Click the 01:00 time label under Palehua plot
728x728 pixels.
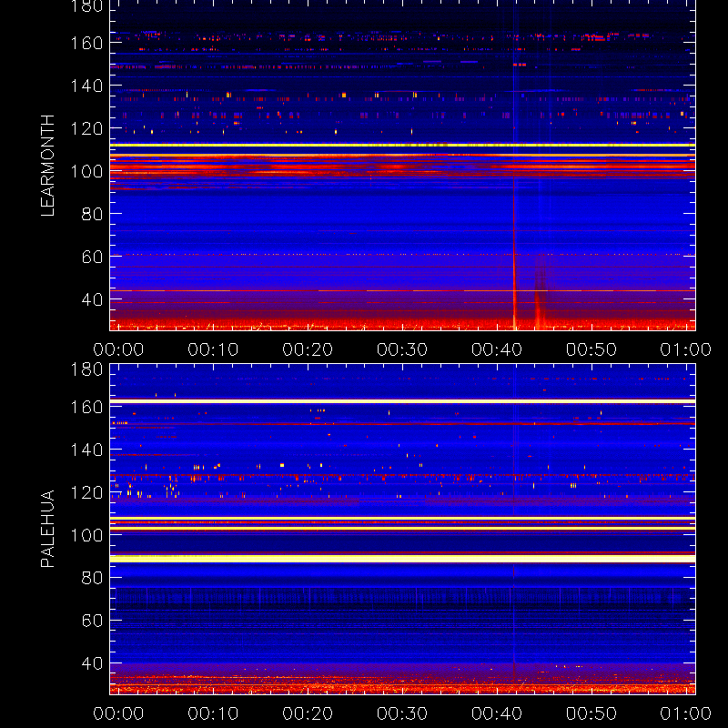pos(686,713)
